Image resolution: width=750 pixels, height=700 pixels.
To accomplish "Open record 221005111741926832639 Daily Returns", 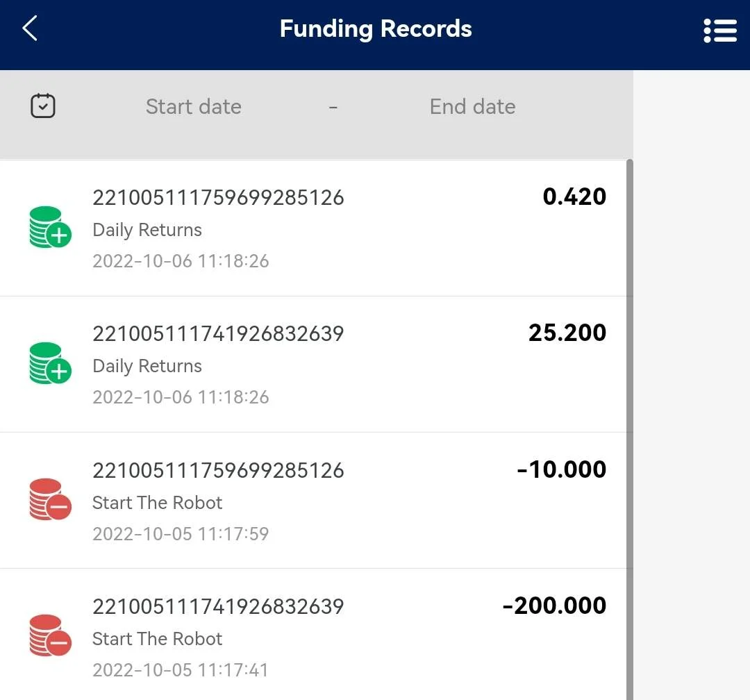I will [x=313, y=365].
